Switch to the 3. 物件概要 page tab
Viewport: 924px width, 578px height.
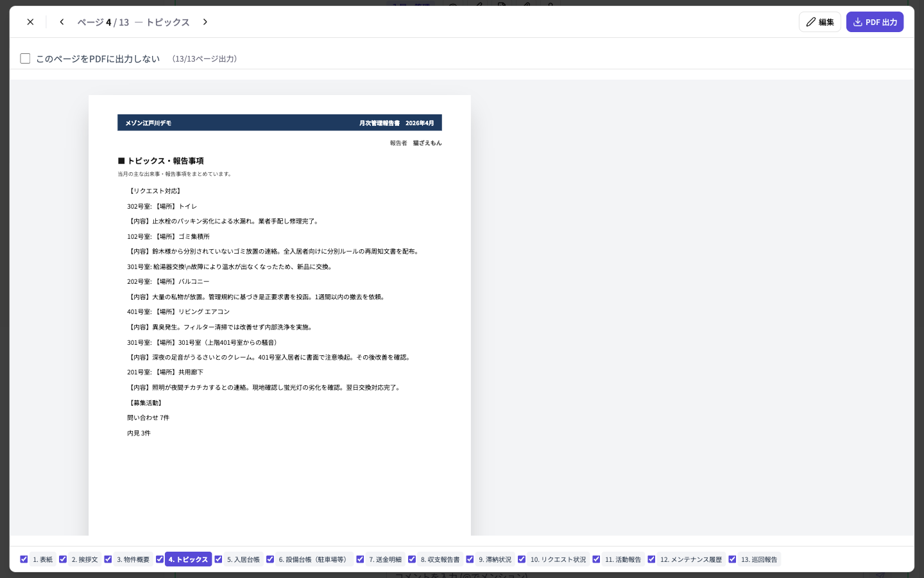point(133,559)
